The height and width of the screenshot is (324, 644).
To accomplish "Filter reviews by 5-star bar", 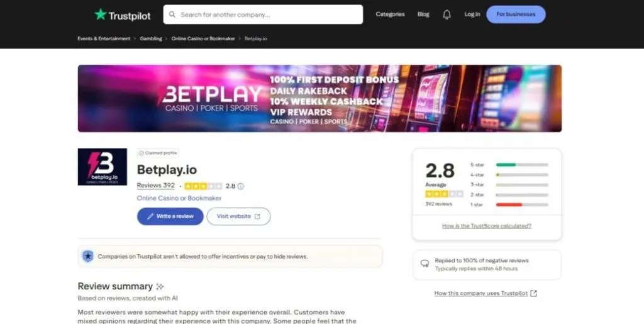I will (521, 165).
